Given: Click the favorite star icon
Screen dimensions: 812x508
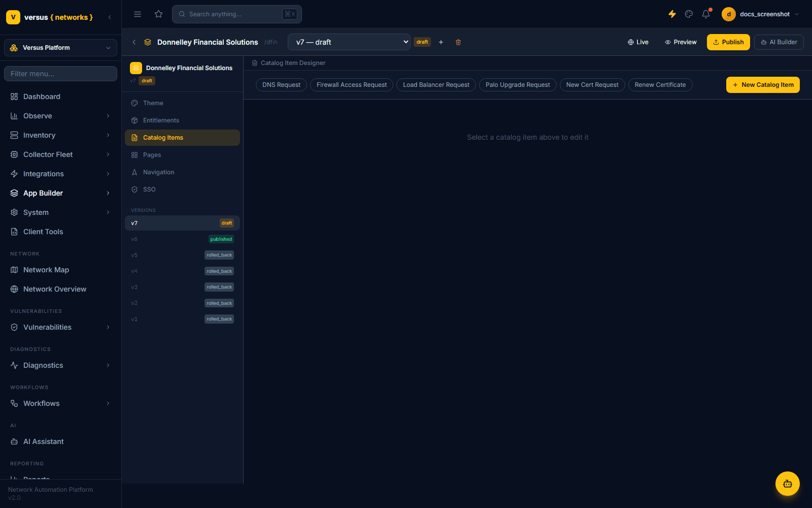Looking at the screenshot, I should point(159,14).
